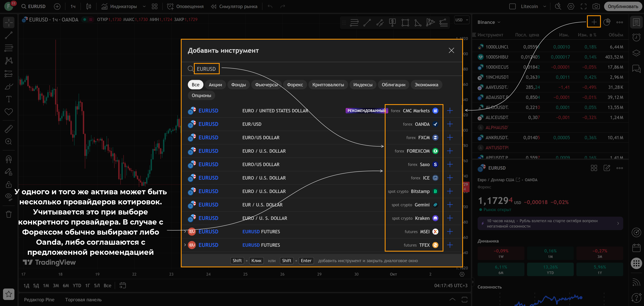The height and width of the screenshot is (306, 644).
Task: Click the trash bin remove-objects icon
Action: tap(9, 214)
